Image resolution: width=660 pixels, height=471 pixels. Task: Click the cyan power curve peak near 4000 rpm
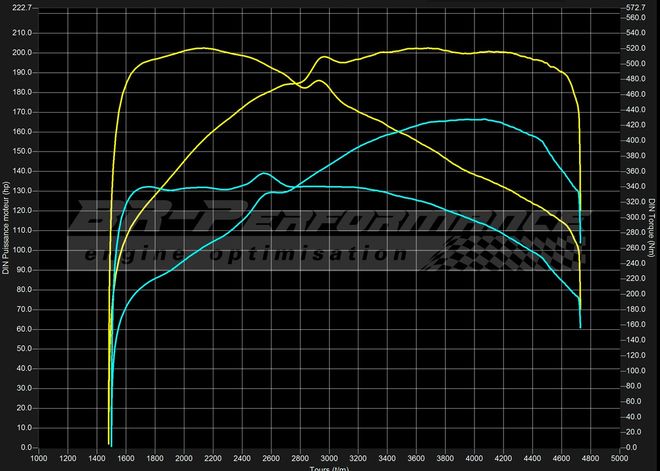[x=480, y=119]
